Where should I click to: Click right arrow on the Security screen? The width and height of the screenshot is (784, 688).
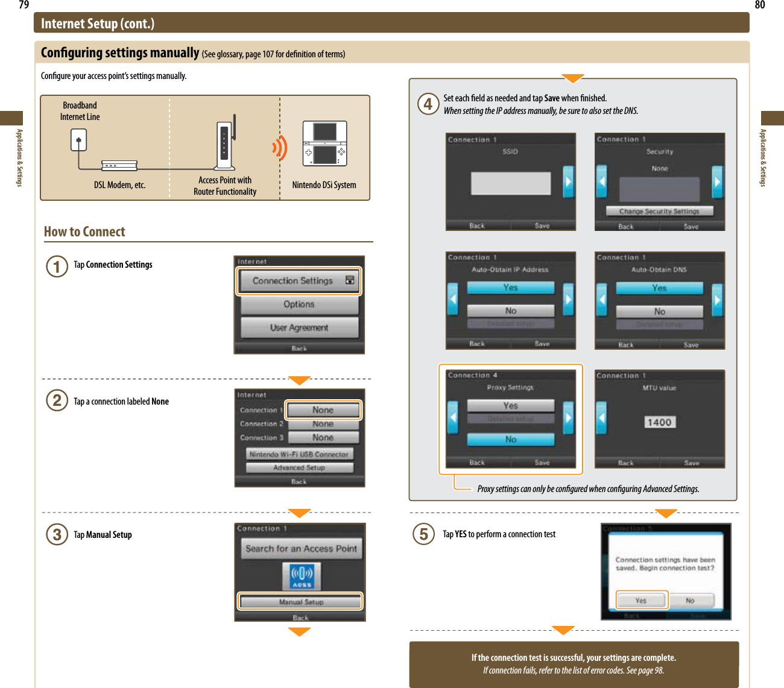click(717, 181)
